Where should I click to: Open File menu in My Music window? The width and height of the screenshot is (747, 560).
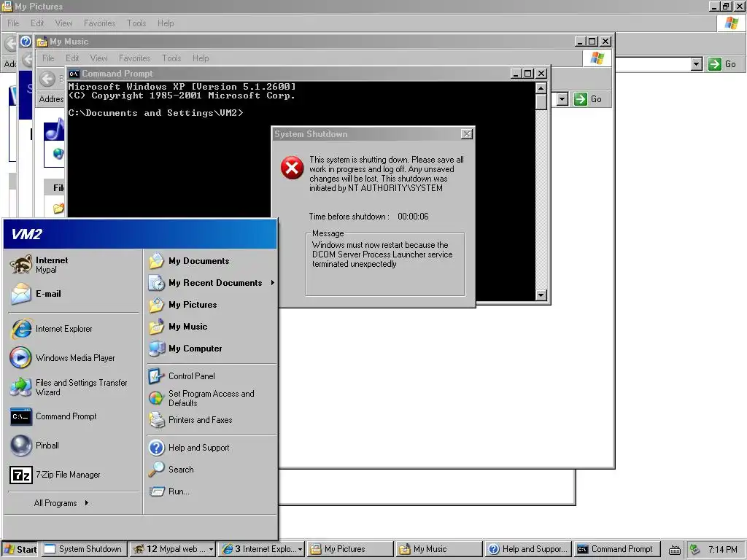coord(48,58)
